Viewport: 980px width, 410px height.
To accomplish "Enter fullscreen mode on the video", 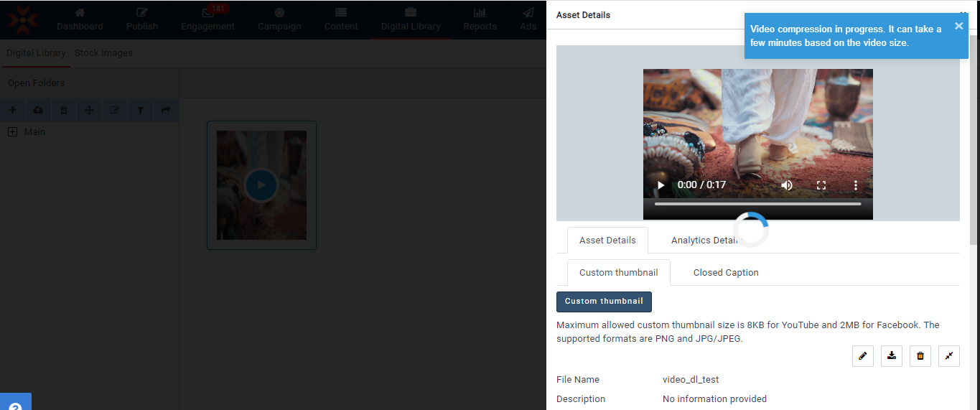I will 821,185.
